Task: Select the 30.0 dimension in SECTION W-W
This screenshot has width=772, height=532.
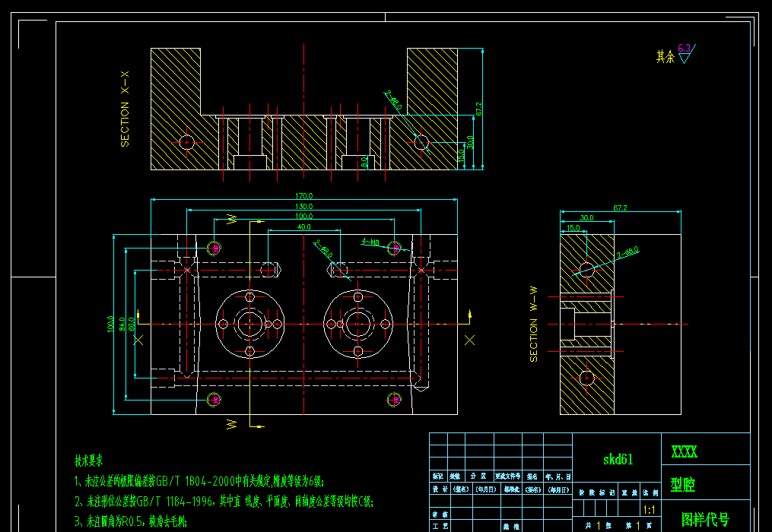Action: coord(587,217)
